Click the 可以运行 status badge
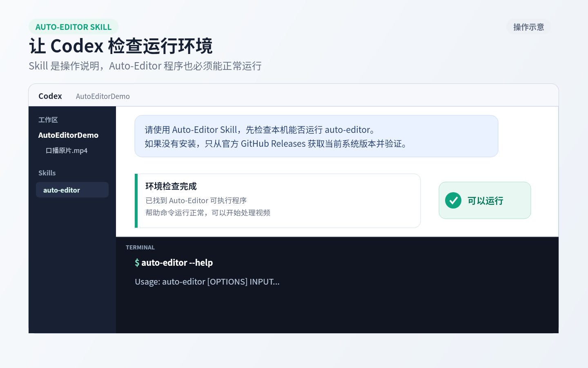The image size is (588, 368). click(x=485, y=200)
